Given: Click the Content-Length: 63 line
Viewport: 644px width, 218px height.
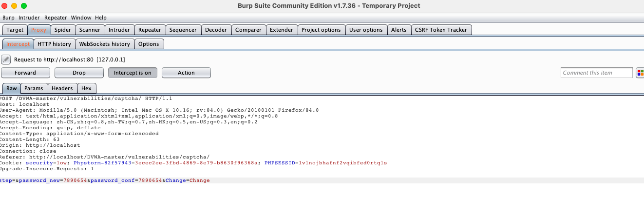Looking at the screenshot, I should (x=29, y=139).
